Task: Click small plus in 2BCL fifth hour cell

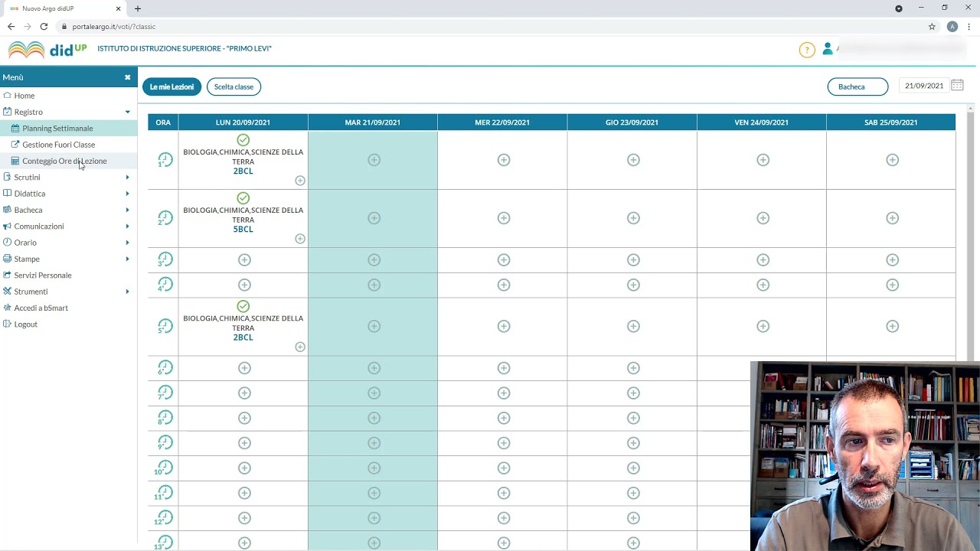Action: [x=300, y=347]
